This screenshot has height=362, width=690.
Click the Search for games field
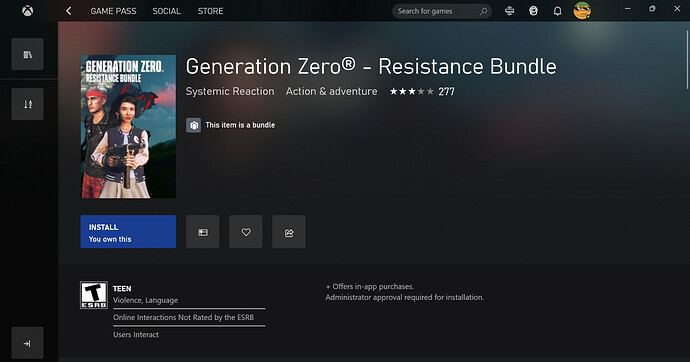(441, 11)
